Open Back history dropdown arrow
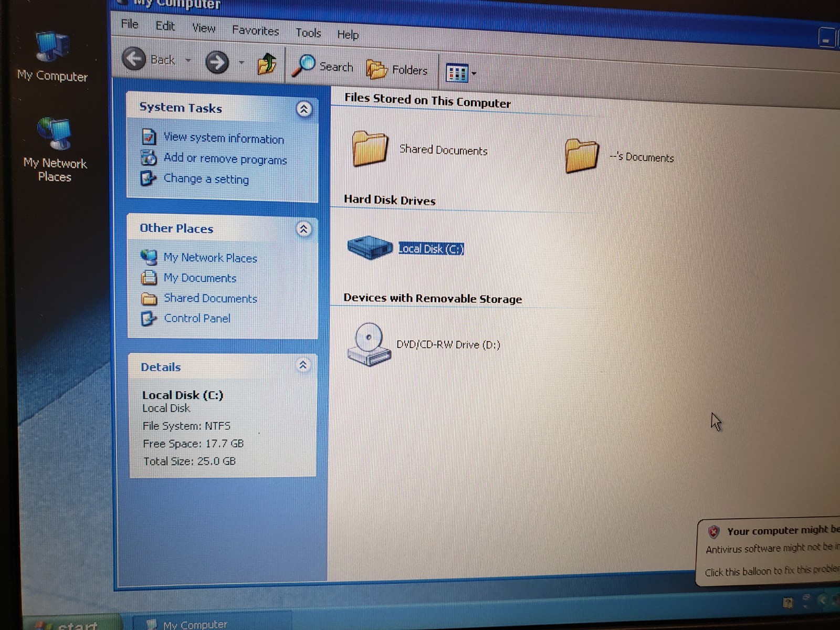 (188, 61)
